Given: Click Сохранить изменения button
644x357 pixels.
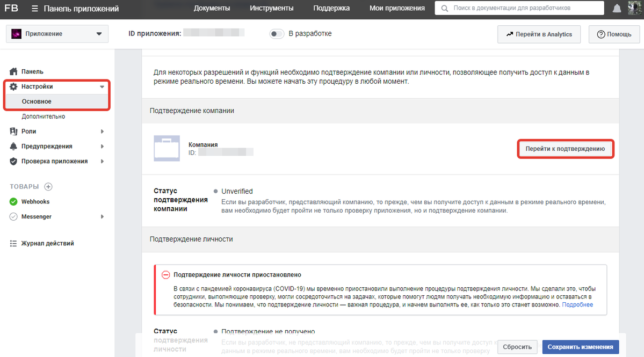Looking at the screenshot, I should [581, 347].
